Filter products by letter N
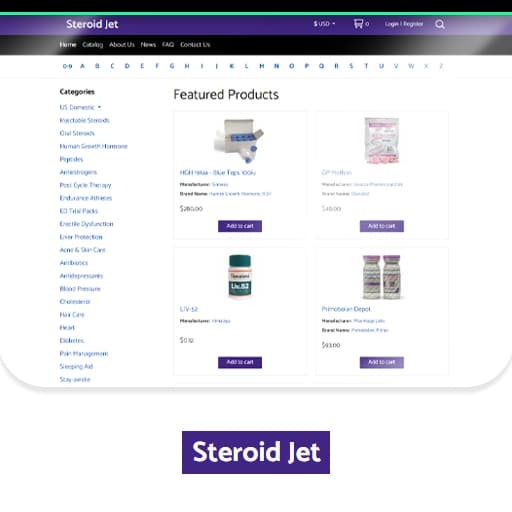This screenshot has width=512, height=512. click(277, 66)
